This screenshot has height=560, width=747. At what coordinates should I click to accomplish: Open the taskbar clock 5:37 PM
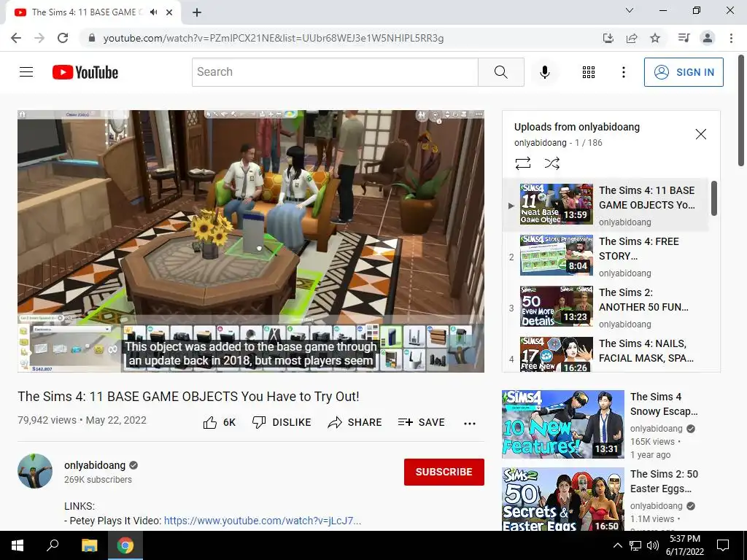(684, 545)
